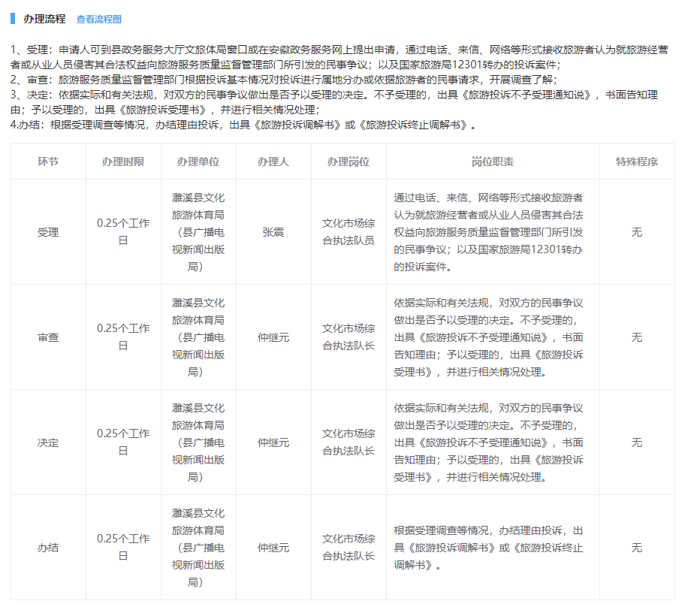Click the 办理时限 column header
This screenshot has width=694, height=616.
click(x=123, y=162)
